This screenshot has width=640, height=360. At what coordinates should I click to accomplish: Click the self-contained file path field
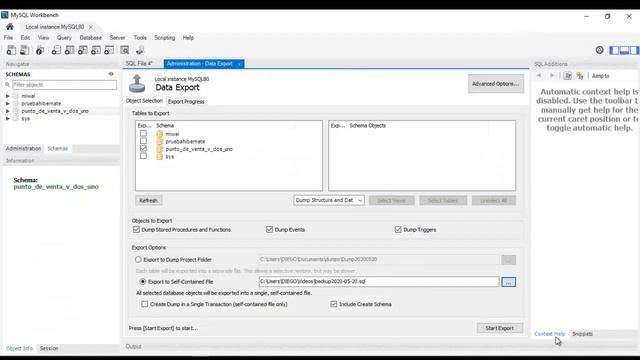click(379, 282)
